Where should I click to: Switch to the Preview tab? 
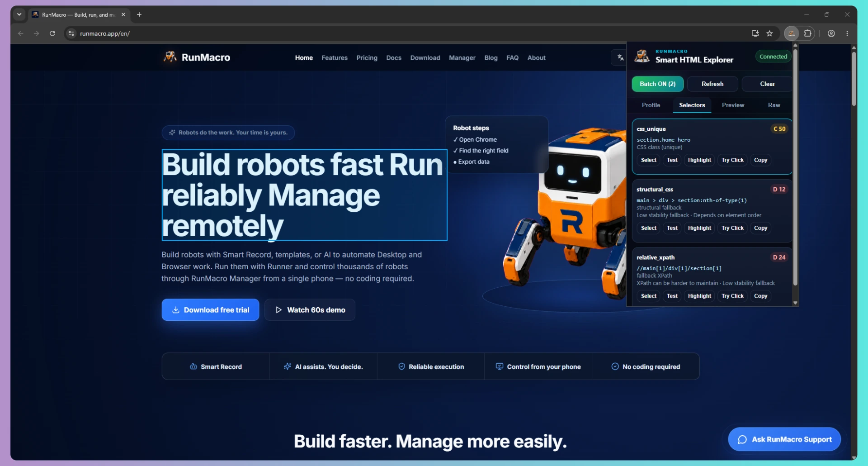point(733,105)
